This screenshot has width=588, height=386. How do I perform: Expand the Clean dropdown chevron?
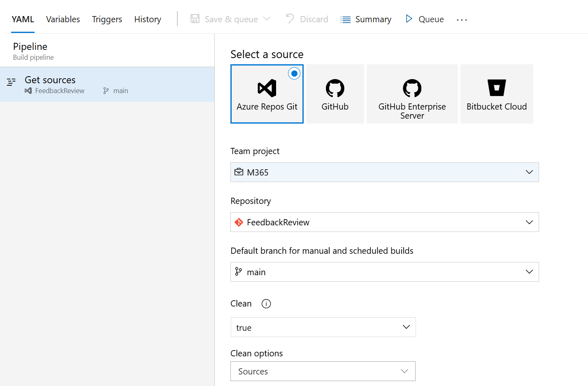[406, 327]
